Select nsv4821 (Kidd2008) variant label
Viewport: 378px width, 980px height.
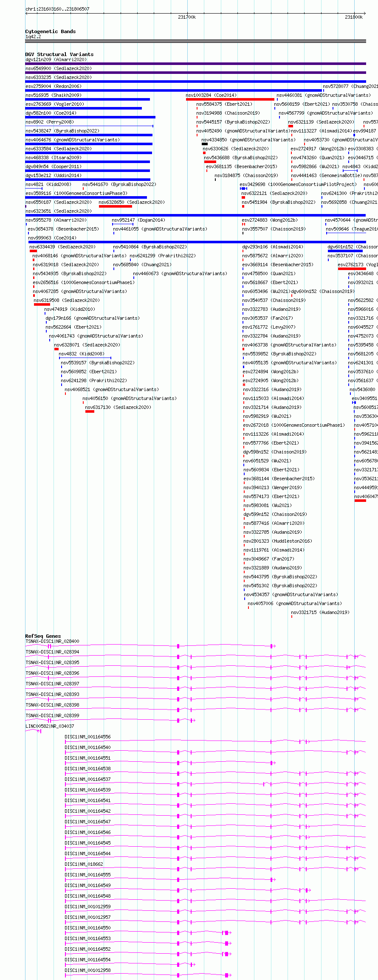[x=48, y=184]
